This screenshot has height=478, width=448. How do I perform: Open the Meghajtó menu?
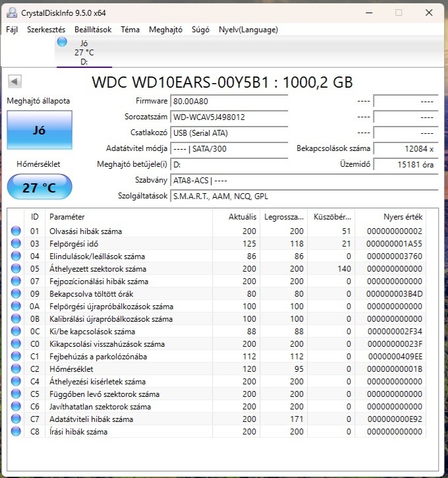165,30
